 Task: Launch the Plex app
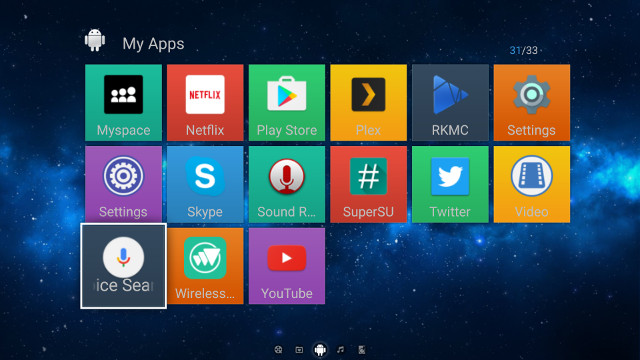tap(368, 102)
